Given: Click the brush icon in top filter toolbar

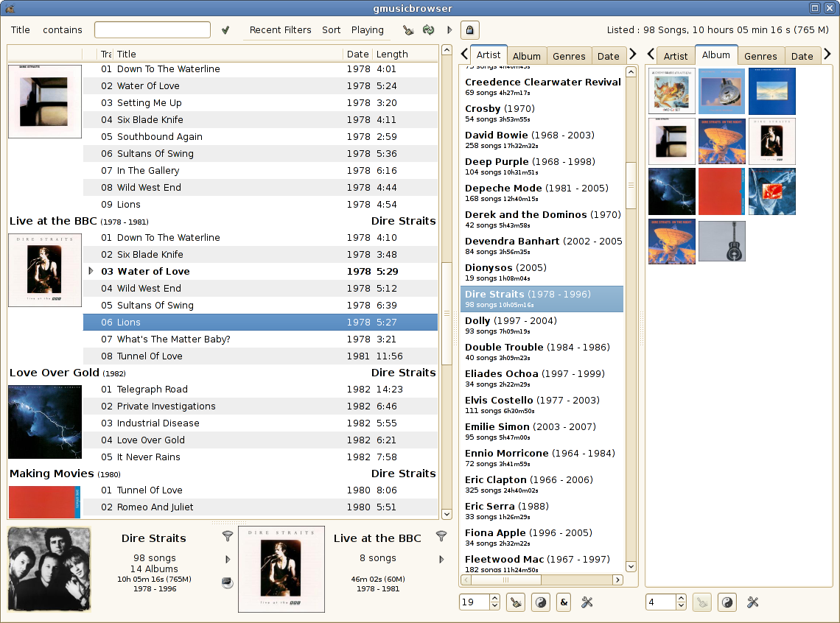Looking at the screenshot, I should pos(408,30).
